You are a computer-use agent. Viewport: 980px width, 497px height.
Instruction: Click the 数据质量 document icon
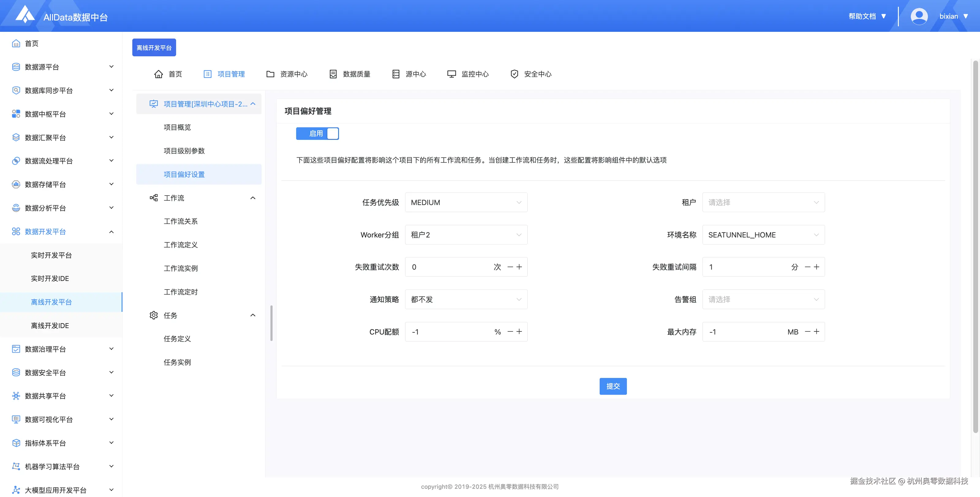tap(333, 74)
